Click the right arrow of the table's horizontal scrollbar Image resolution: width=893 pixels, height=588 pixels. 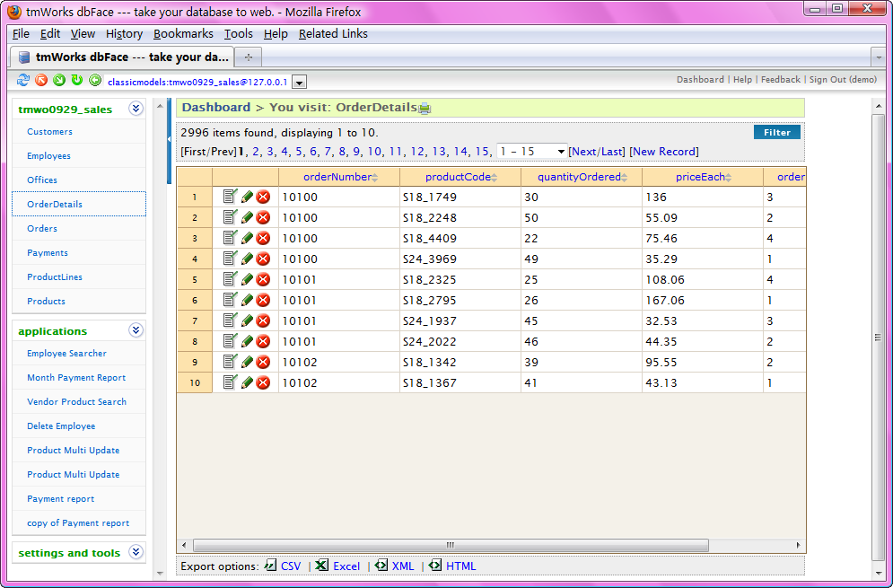(x=798, y=545)
